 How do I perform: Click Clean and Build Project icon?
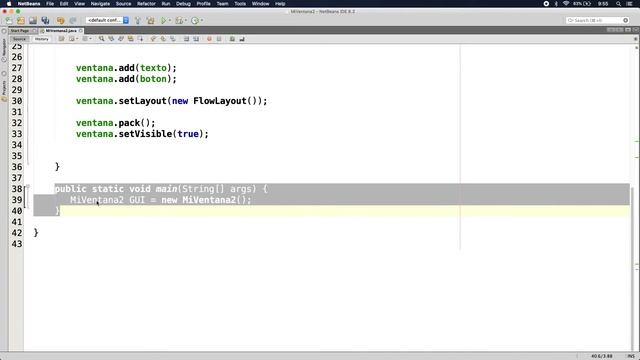(x=151, y=20)
